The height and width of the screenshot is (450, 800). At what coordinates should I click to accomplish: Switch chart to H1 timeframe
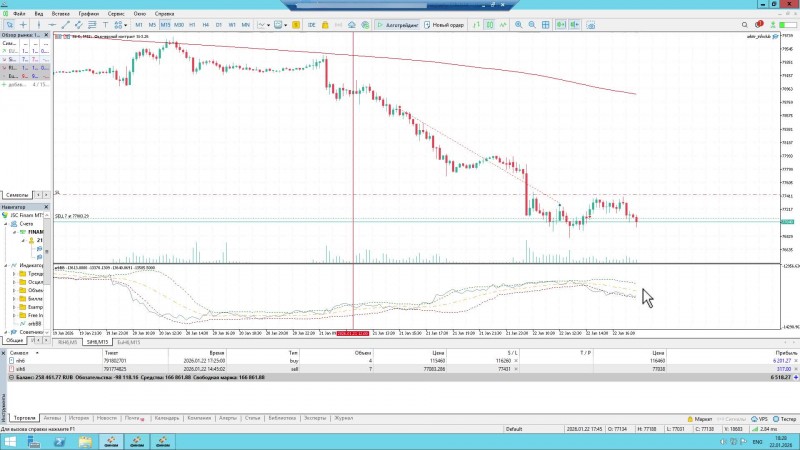pos(192,24)
